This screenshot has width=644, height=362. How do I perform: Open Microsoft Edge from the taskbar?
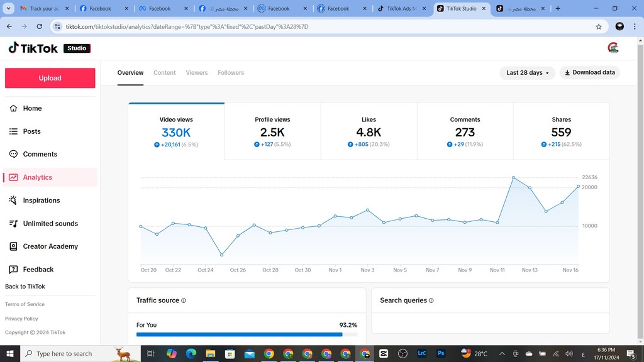point(191,354)
